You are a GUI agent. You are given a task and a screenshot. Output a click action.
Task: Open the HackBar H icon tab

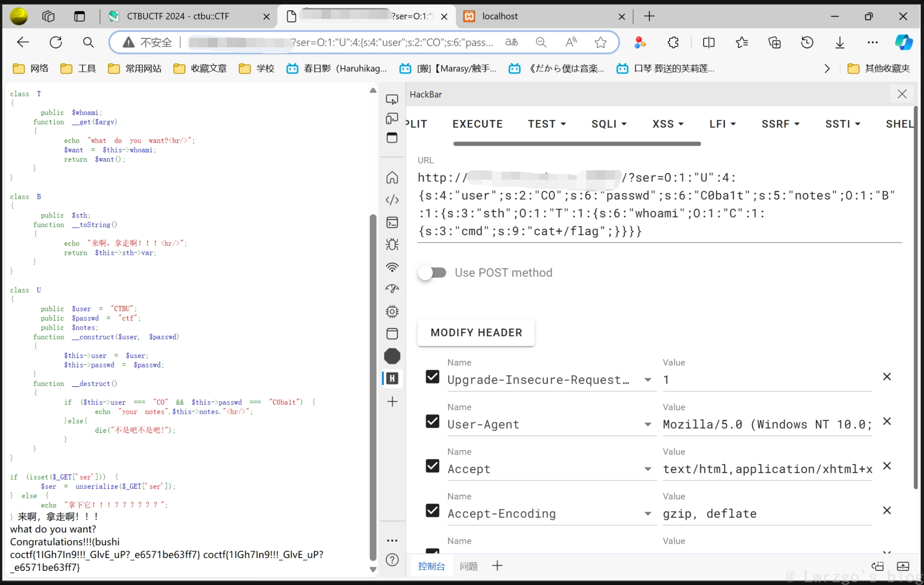tap(392, 378)
